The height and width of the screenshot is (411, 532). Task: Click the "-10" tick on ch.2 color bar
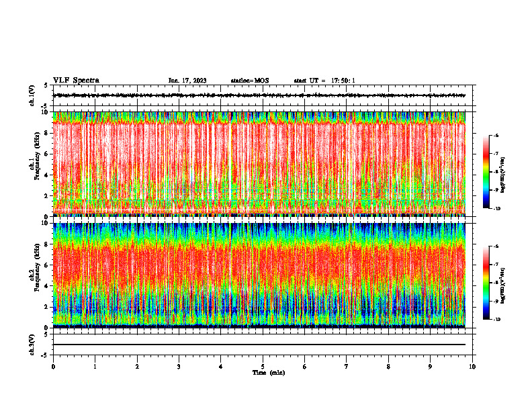coord(496,320)
